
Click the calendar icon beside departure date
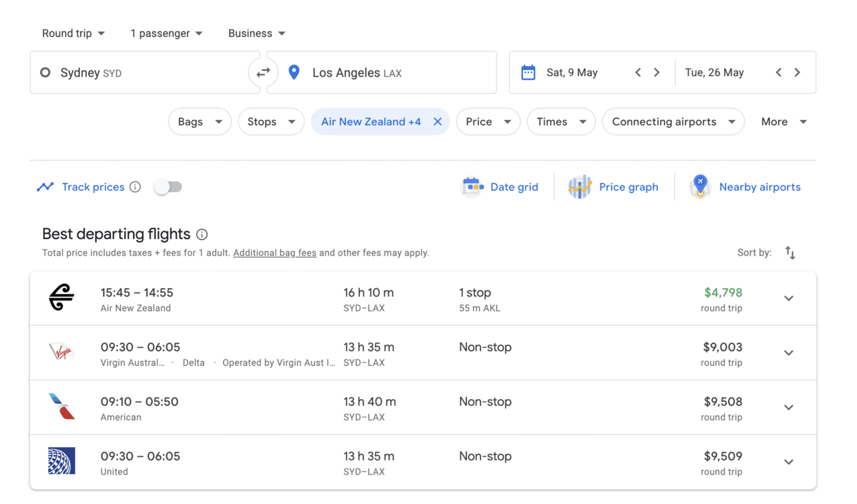click(x=528, y=73)
